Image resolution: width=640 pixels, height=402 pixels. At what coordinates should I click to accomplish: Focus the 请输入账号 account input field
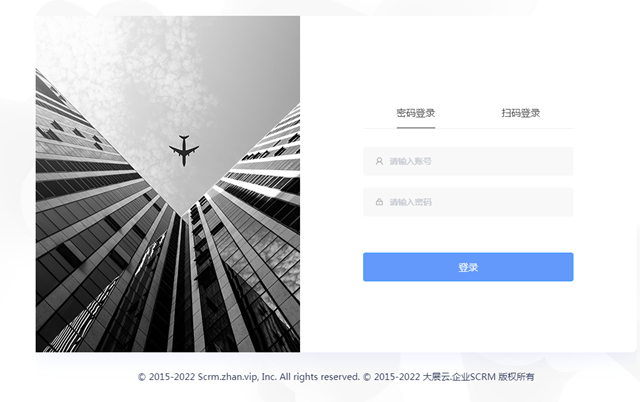pyautogui.click(x=468, y=161)
